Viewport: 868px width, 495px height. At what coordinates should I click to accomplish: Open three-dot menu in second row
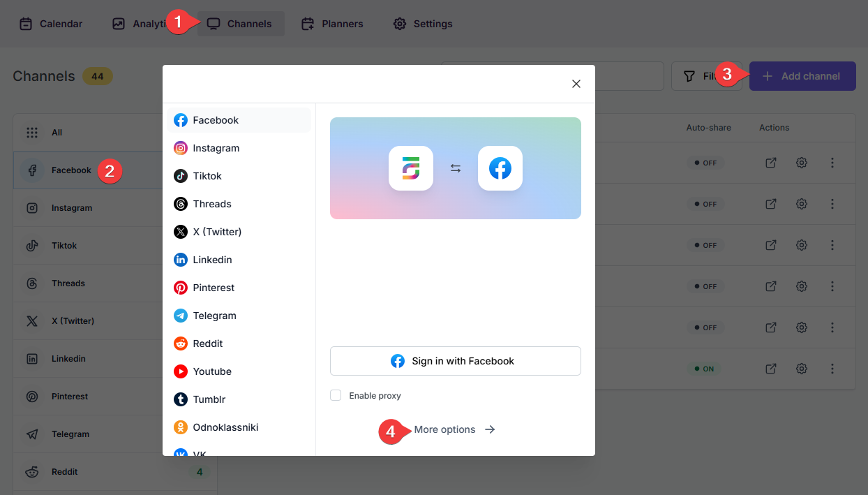click(832, 204)
